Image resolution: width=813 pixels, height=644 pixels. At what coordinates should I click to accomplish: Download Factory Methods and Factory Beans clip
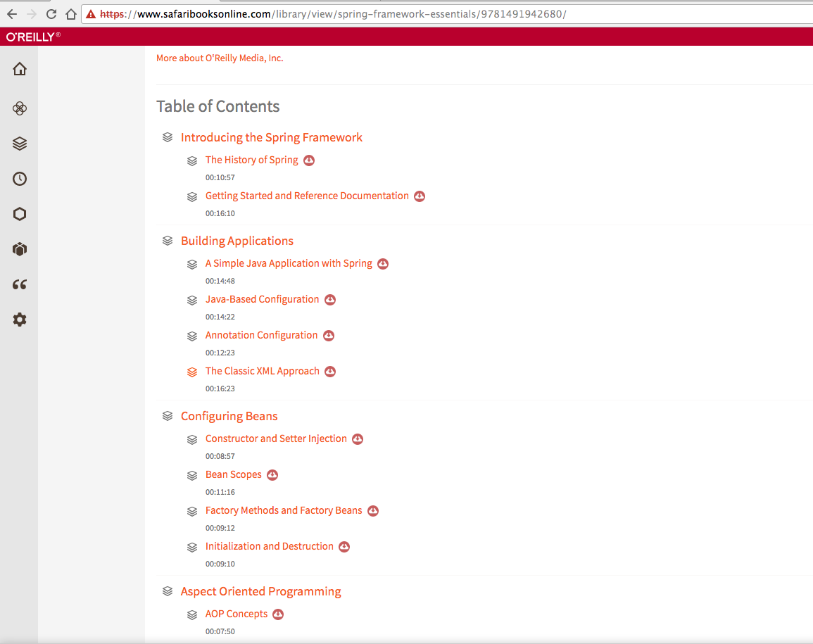click(x=373, y=511)
